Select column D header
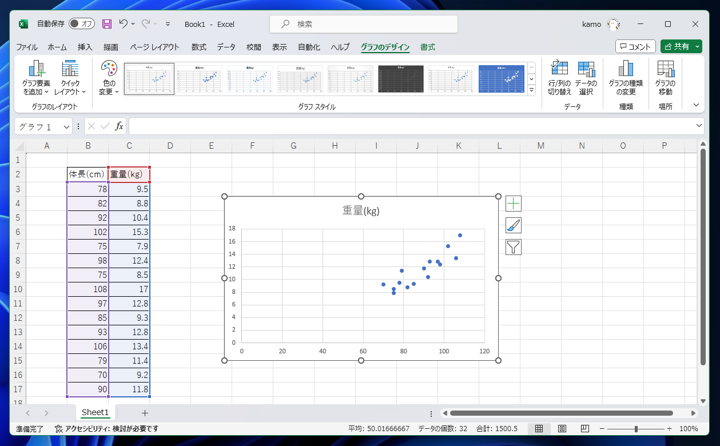The image size is (720, 446). [170, 146]
